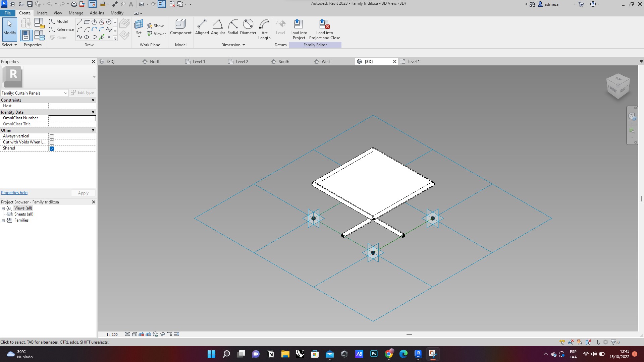644x362 pixels.
Task: Open the Visual Style control in the view bar
Action: tap(134, 334)
